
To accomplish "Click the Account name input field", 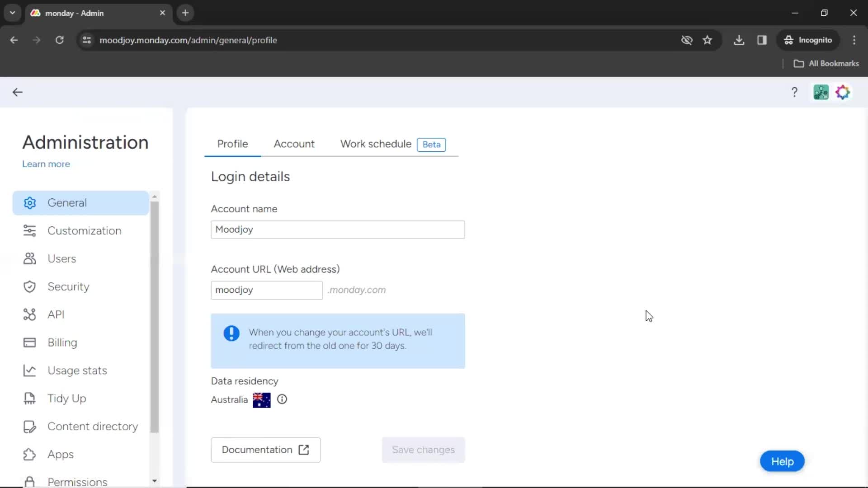I will (337, 230).
